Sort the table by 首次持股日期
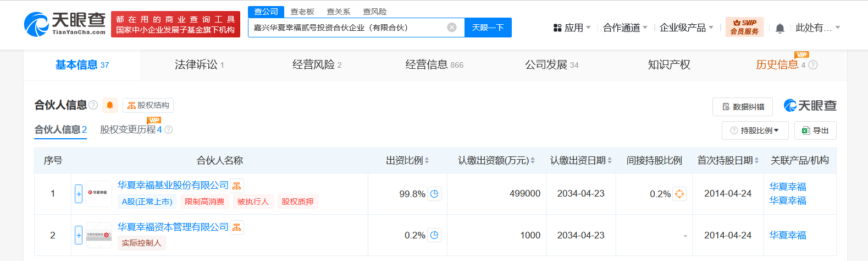The width and height of the screenshot is (868, 261). (x=756, y=161)
